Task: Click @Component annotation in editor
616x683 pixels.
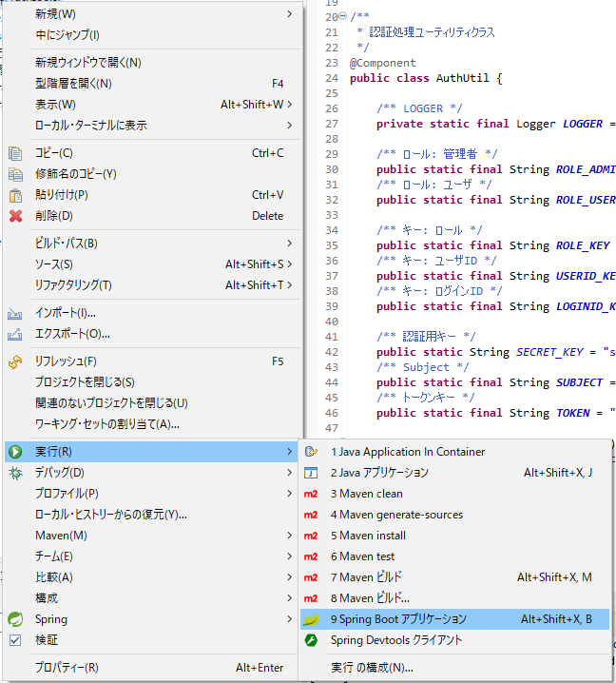Action: [382, 63]
